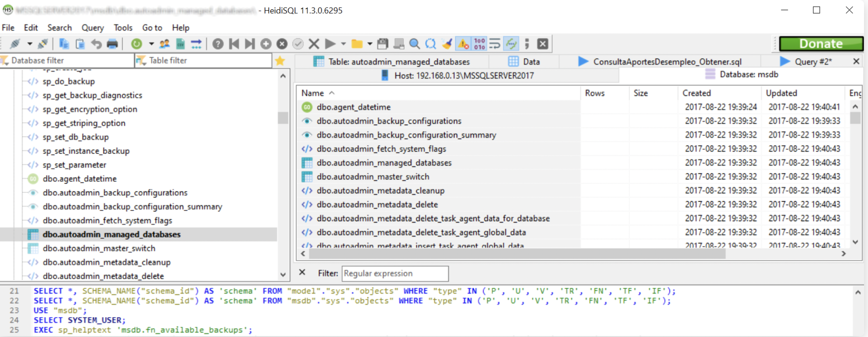The width and height of the screenshot is (868, 337).
Task: Click the floppy disk save icon
Action: (x=383, y=44)
